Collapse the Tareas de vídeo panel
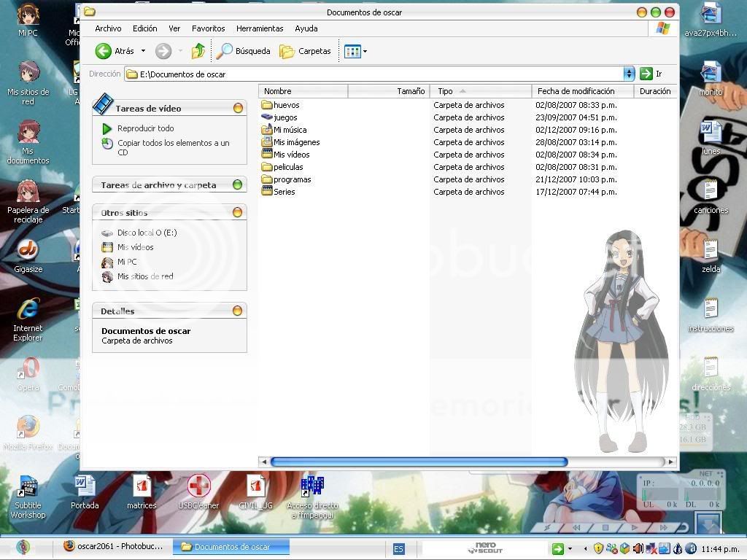Viewport: 747px width, 560px height. (x=237, y=108)
